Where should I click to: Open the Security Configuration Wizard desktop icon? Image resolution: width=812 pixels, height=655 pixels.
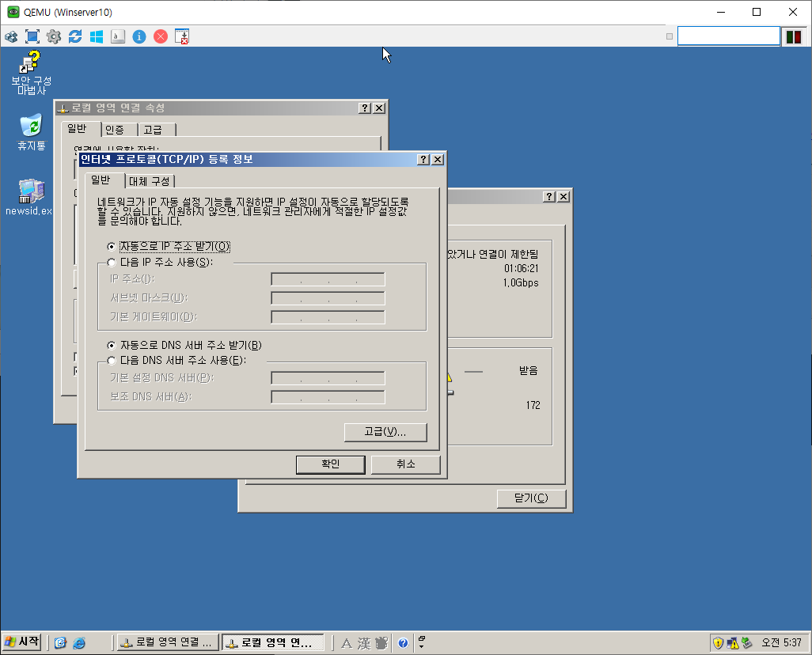[31, 73]
